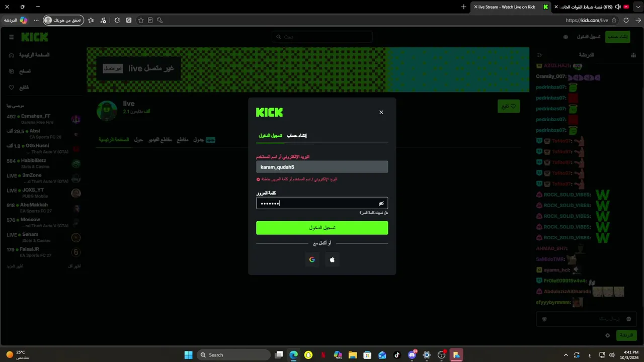Click the username field with karam_qudah5

click(x=322, y=167)
